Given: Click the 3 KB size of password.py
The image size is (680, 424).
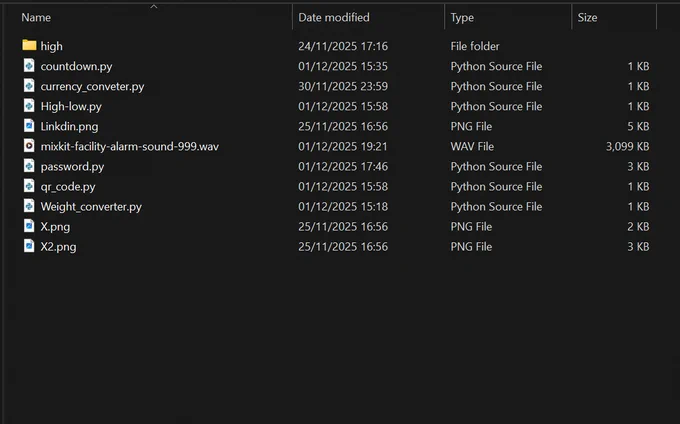Looking at the screenshot, I should pyautogui.click(x=638, y=166).
